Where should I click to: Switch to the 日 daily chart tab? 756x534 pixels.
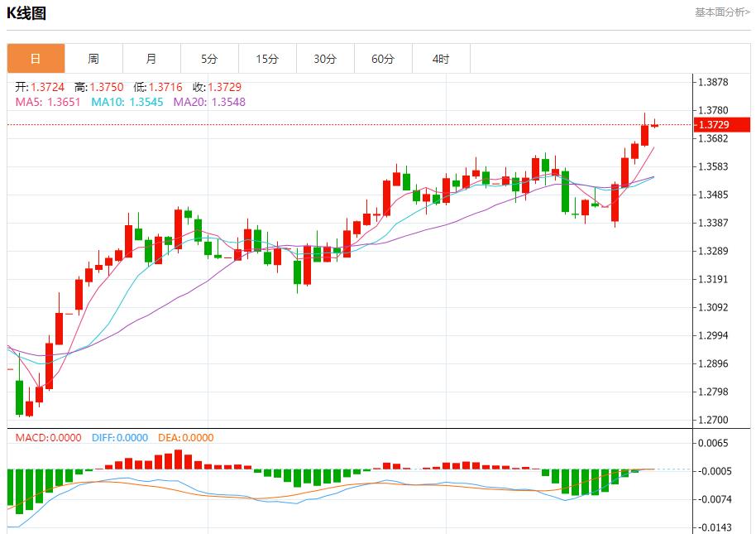36,59
